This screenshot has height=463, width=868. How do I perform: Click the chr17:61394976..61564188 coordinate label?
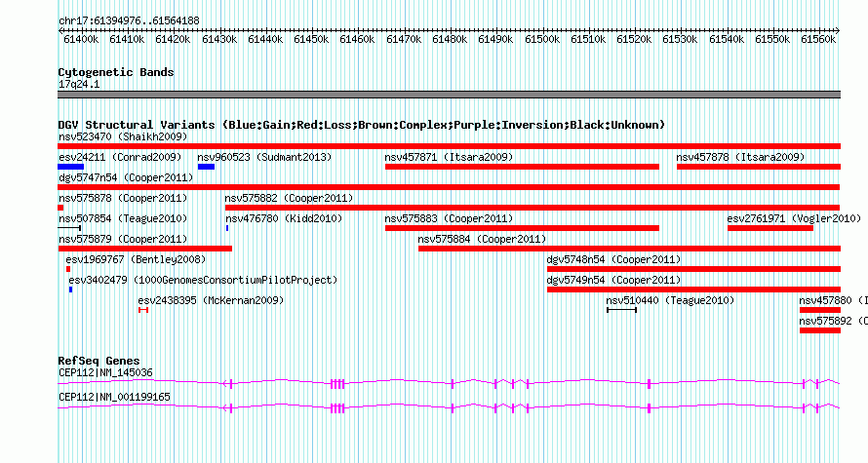(x=129, y=21)
